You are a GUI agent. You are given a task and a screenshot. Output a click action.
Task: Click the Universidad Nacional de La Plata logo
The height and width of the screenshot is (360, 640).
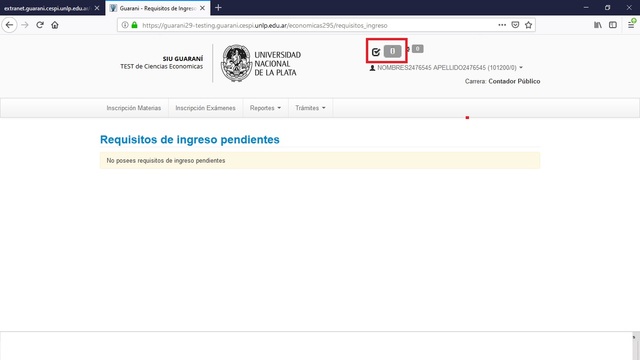[261, 63]
